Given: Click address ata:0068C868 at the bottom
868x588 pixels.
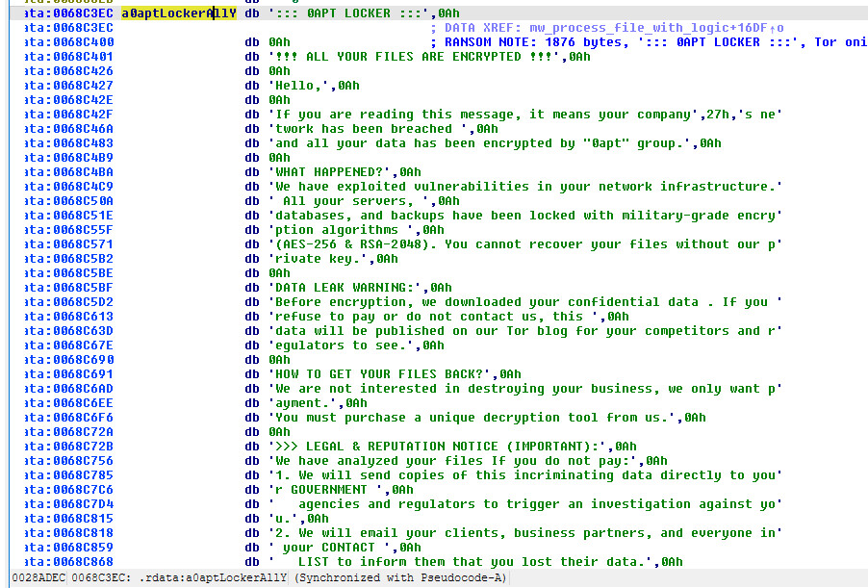Looking at the screenshot, I should tap(63, 561).
